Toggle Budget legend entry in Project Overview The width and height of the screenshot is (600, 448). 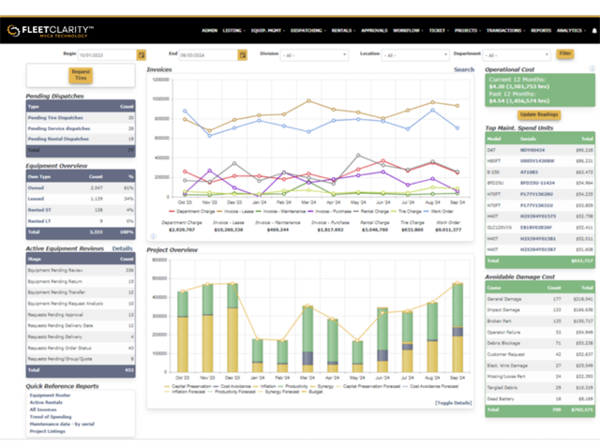[x=312, y=392]
